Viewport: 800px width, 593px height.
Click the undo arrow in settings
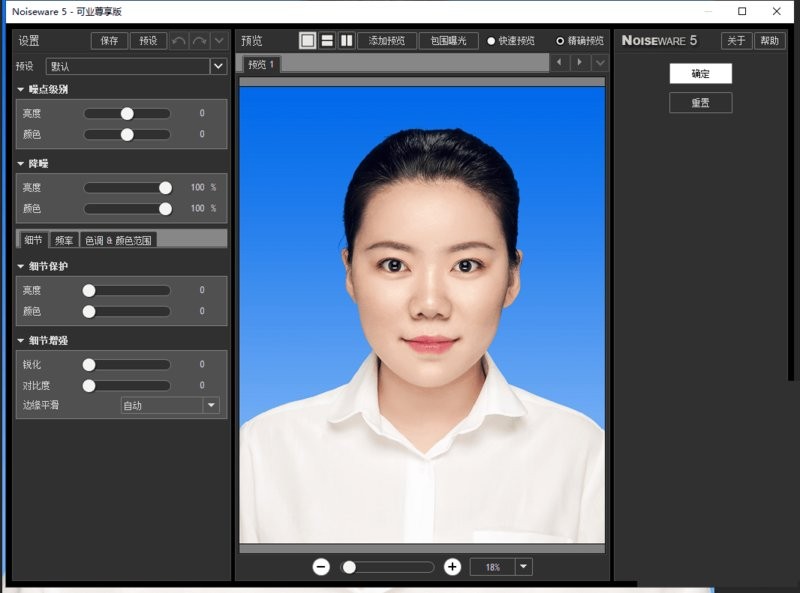point(179,41)
